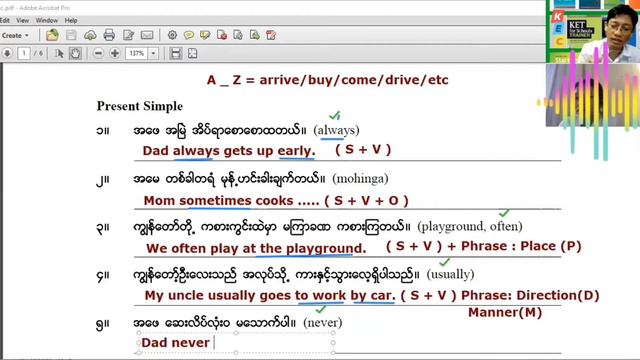
Task: Open the Edit menu
Action: (5, 20)
